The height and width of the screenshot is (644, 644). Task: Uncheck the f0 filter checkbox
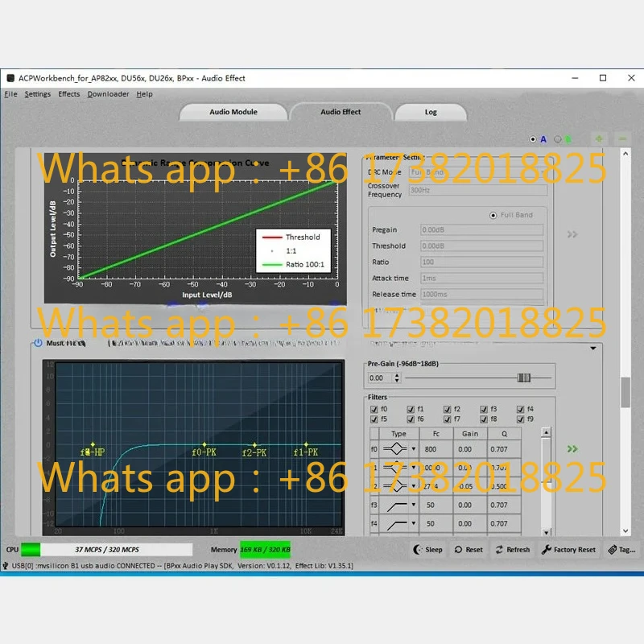click(374, 409)
